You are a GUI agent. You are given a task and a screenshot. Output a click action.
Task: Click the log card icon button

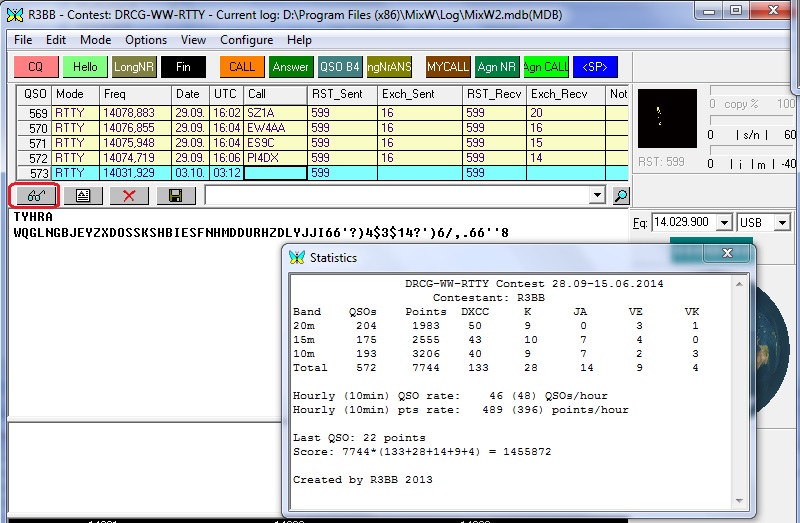coord(82,196)
